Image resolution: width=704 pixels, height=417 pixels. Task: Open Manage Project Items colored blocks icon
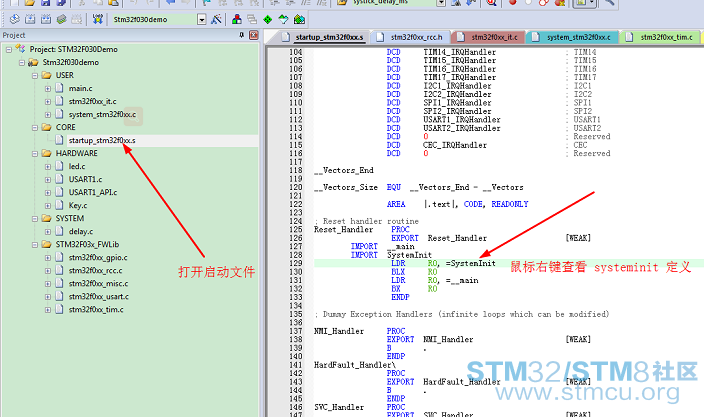pos(237,19)
